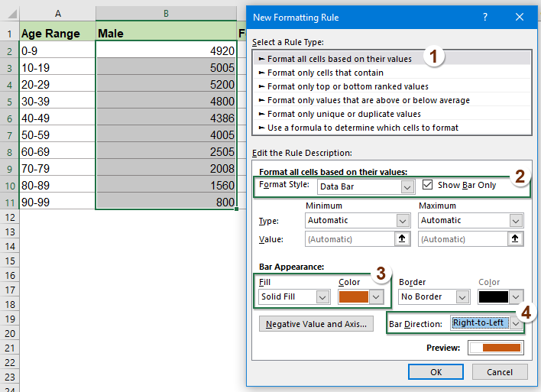The height and width of the screenshot is (392, 541).
Task: Click the Help question mark icon
Action: coord(486,17)
